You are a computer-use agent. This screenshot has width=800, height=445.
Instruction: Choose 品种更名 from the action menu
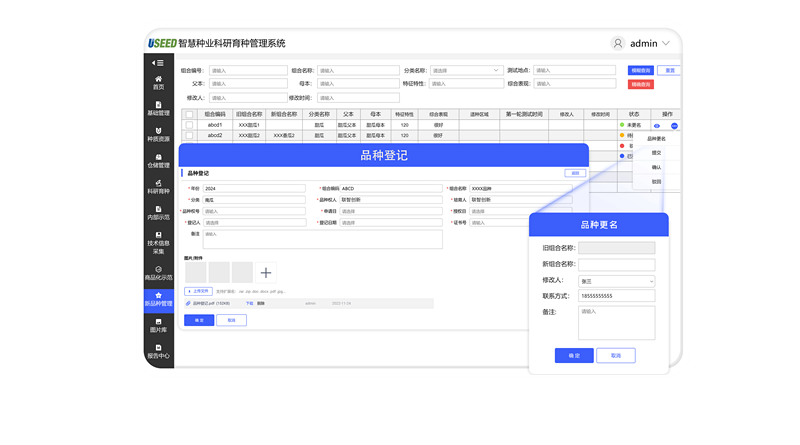tap(656, 139)
